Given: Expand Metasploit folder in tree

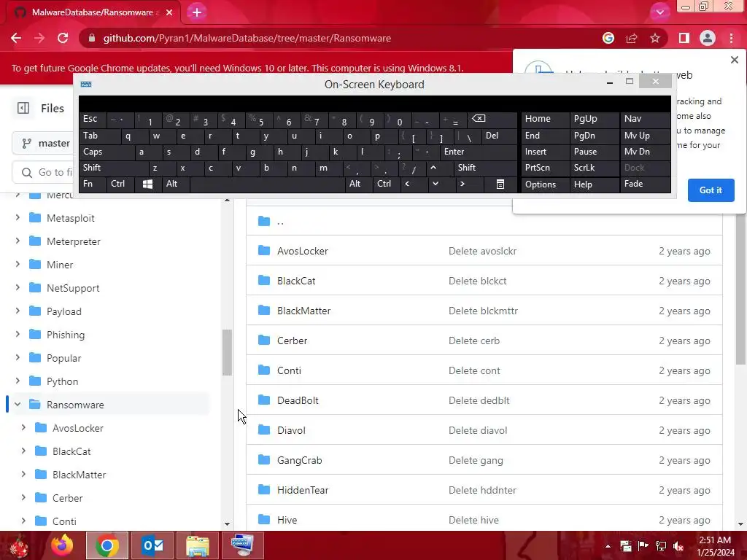Looking at the screenshot, I should 18,217.
